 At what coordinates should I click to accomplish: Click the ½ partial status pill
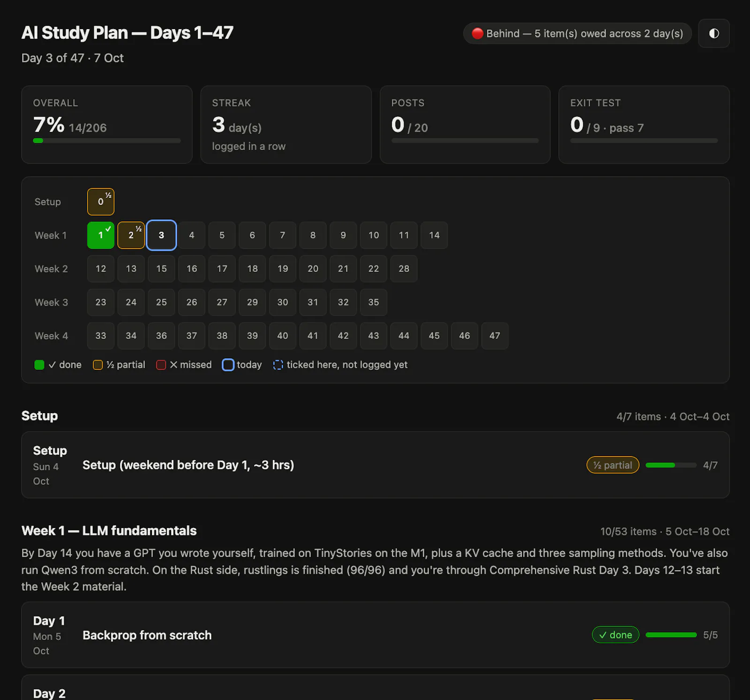pyautogui.click(x=613, y=465)
